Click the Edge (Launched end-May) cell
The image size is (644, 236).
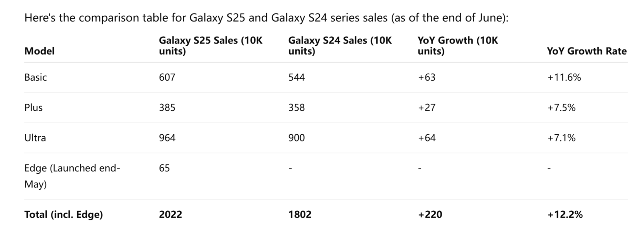point(72,176)
